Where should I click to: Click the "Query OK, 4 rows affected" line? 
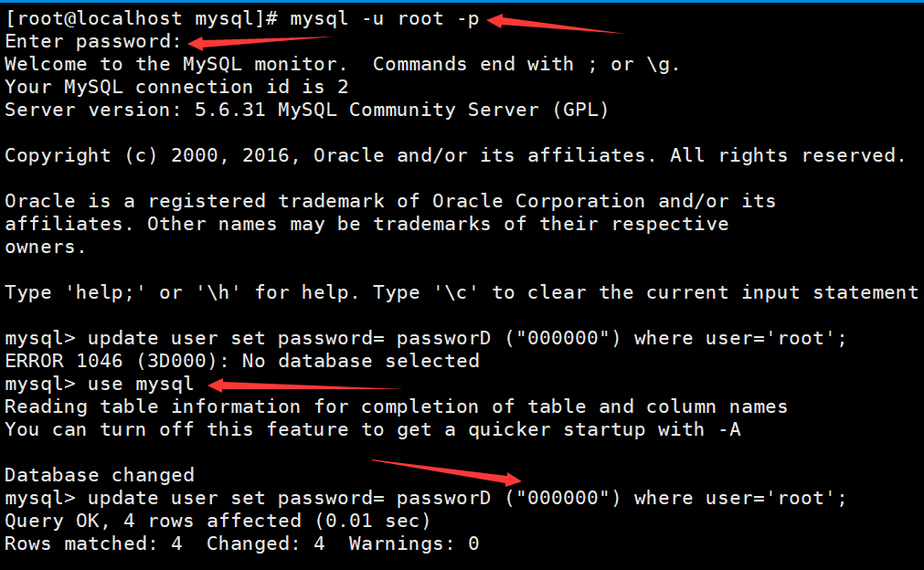click(x=218, y=521)
